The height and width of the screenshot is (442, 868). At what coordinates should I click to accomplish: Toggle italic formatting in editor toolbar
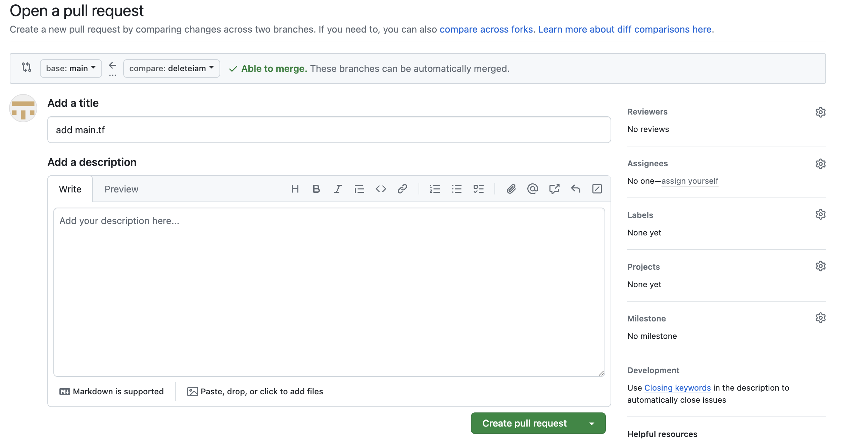click(338, 189)
